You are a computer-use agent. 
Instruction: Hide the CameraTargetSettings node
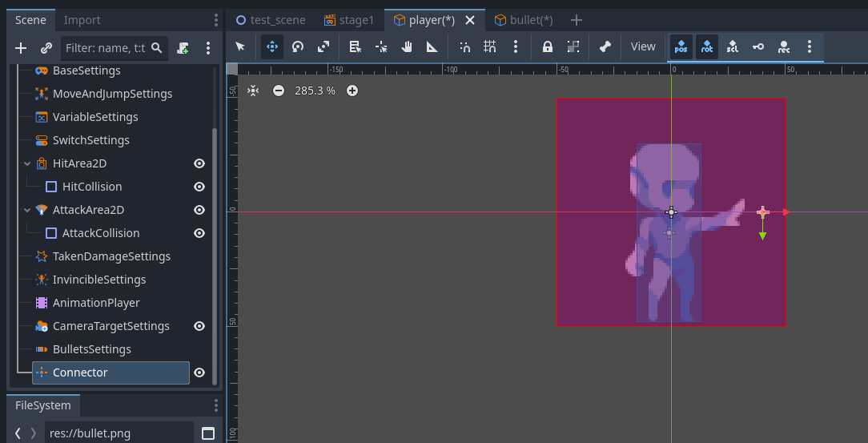coord(199,326)
